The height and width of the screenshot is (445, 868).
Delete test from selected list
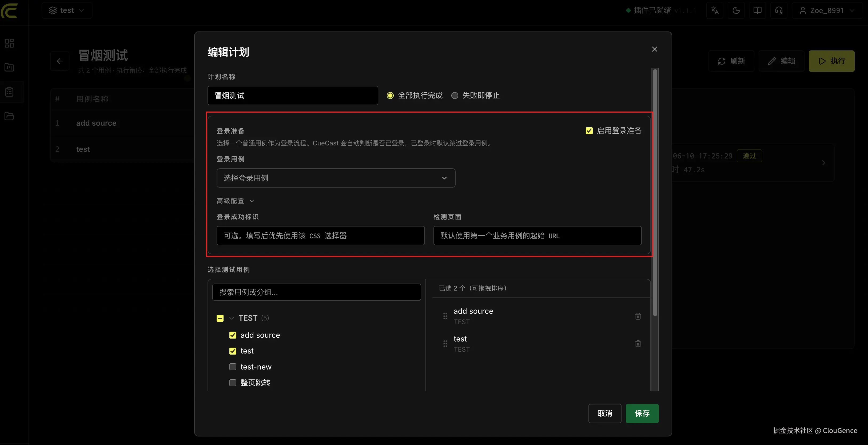tap(638, 344)
